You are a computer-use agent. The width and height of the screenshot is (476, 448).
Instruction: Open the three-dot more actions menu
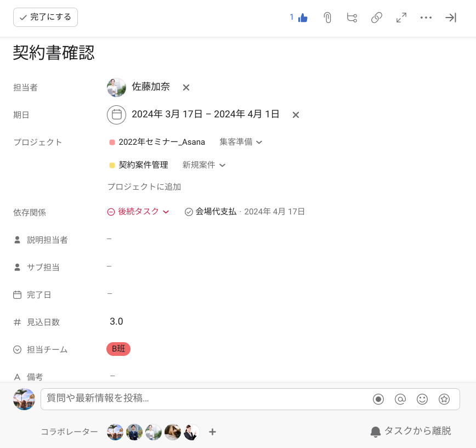[426, 18]
